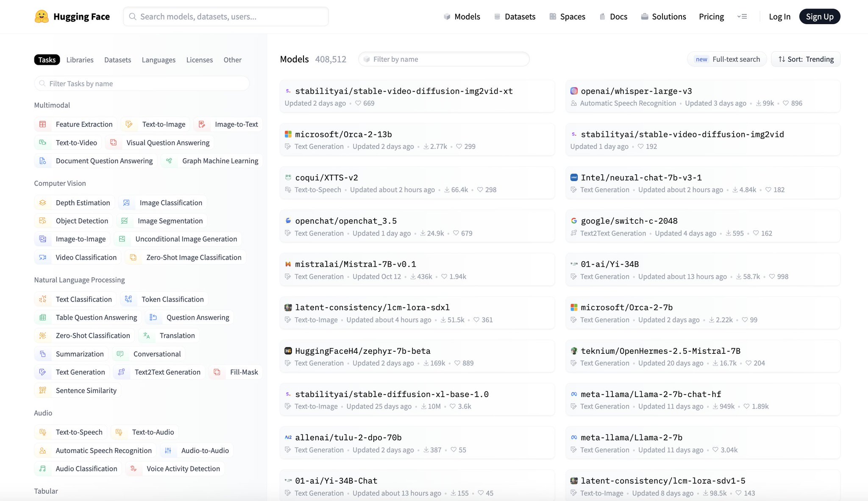This screenshot has height=501, width=868.
Task: Click the Fill-Mask task icon
Action: pyautogui.click(x=217, y=372)
